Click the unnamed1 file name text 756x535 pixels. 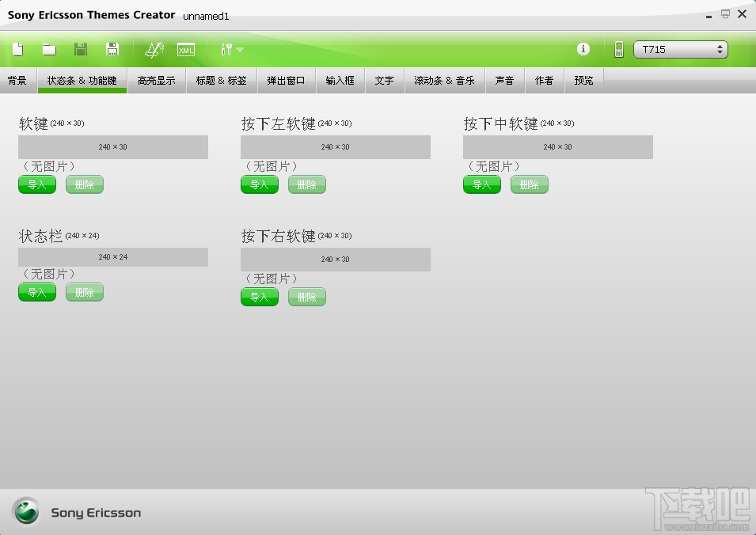(206, 17)
